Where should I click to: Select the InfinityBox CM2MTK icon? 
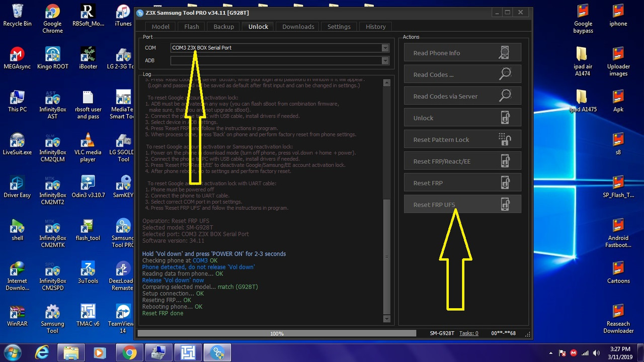tap(52, 233)
